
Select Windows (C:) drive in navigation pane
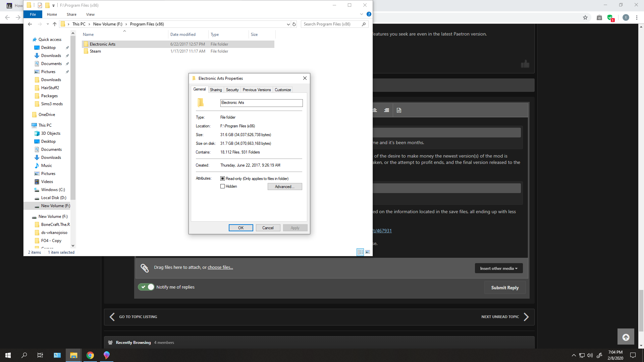(53, 190)
